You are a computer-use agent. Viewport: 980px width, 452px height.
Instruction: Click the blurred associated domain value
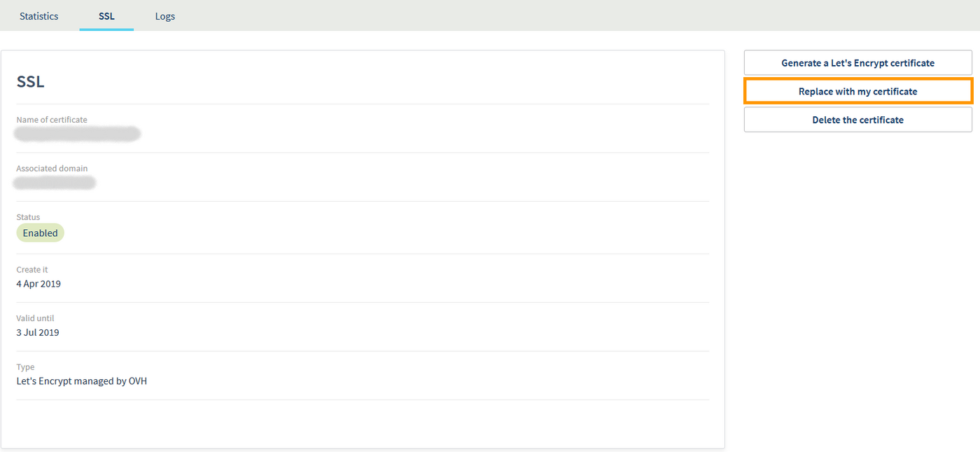pos(55,182)
